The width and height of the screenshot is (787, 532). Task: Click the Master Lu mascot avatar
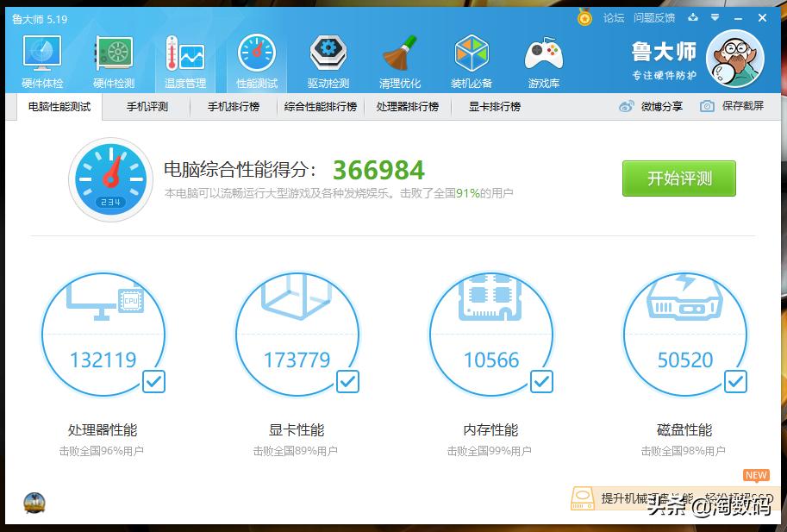(x=734, y=59)
